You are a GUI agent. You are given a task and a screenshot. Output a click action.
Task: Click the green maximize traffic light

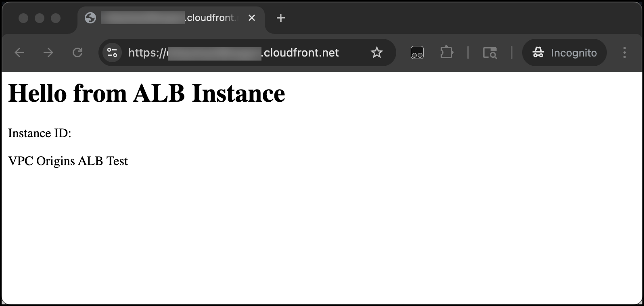55,18
